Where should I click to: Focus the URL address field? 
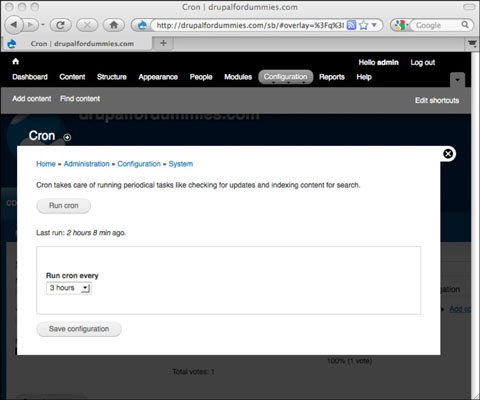pos(249,25)
